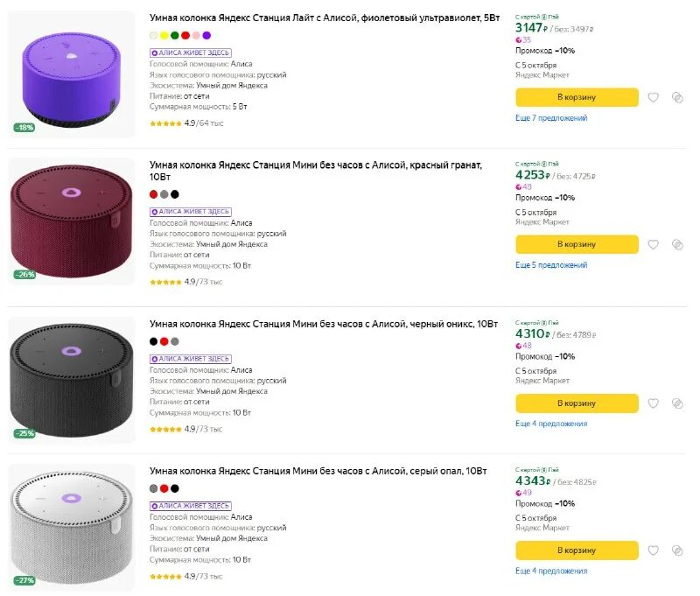Image resolution: width=700 pixels, height=596 pixels.
Task: Save серый опал speaker to favorites (heart)
Action: click(653, 550)
